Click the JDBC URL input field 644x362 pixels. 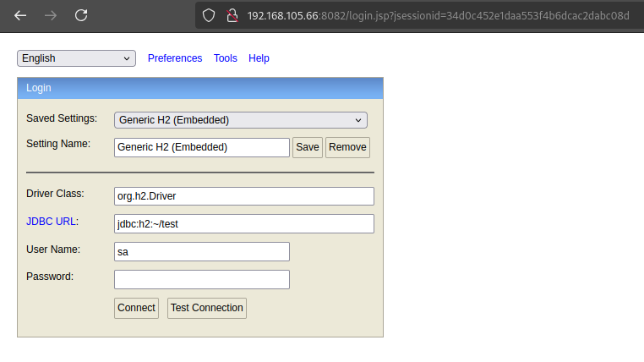[x=244, y=223]
